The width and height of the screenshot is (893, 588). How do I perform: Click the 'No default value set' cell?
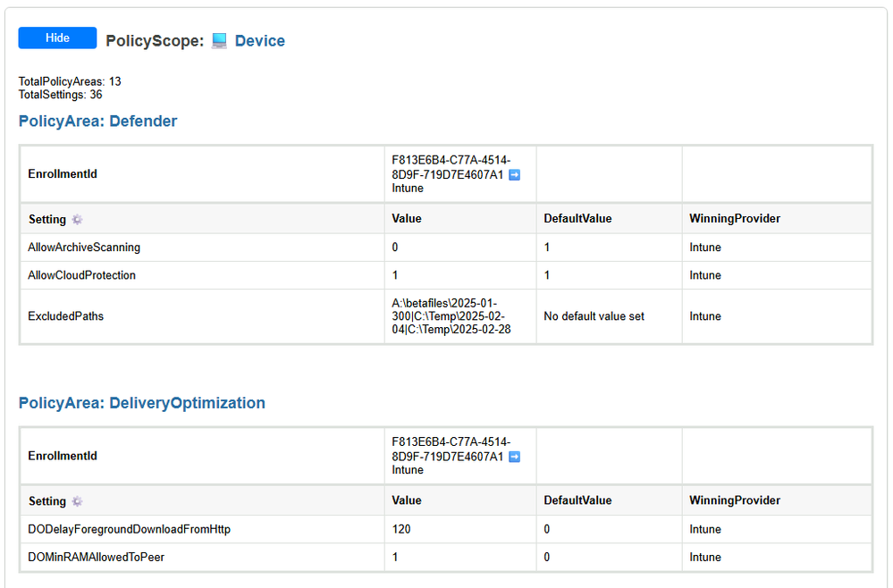594,316
